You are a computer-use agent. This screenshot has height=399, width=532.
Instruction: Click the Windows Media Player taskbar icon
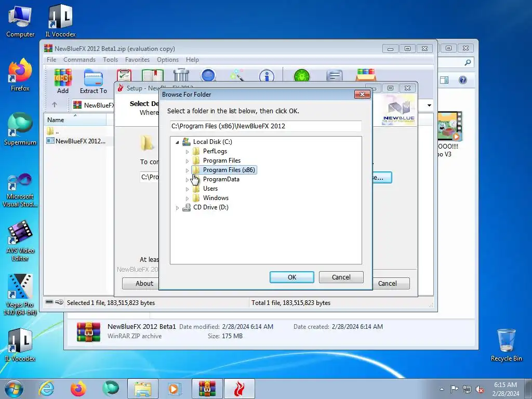tap(175, 389)
